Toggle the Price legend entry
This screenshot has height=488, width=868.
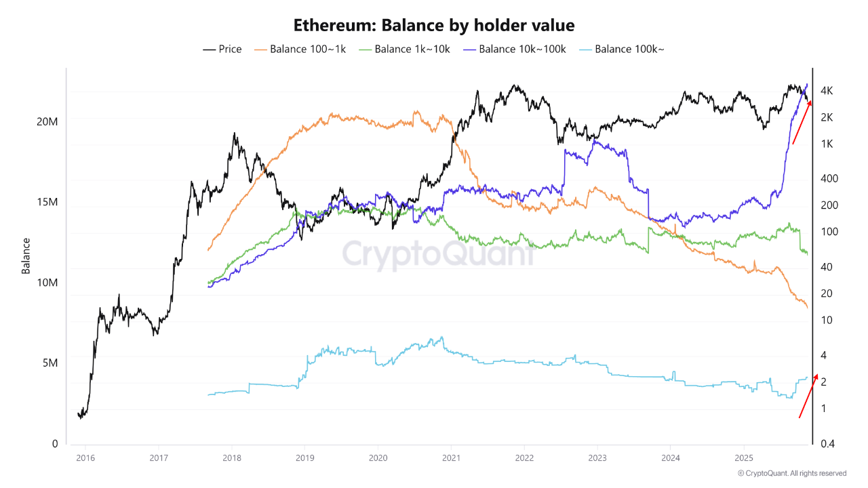(222, 49)
